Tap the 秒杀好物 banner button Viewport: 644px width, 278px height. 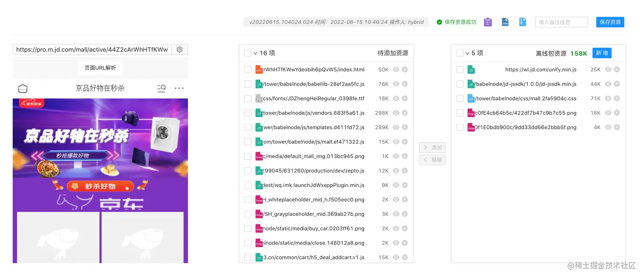tap(101, 186)
